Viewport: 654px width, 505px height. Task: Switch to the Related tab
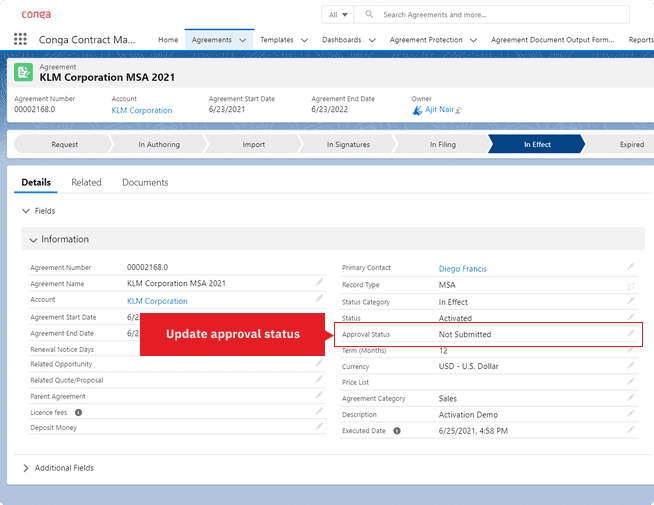click(86, 183)
